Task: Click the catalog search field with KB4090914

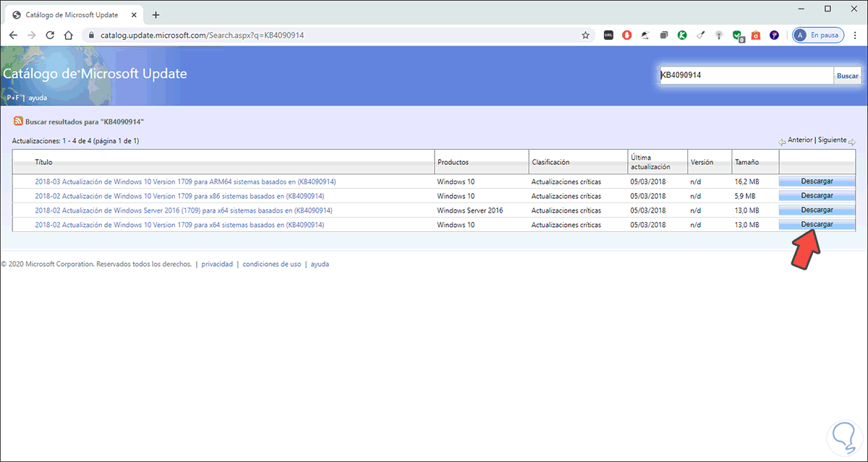Action: pos(746,75)
